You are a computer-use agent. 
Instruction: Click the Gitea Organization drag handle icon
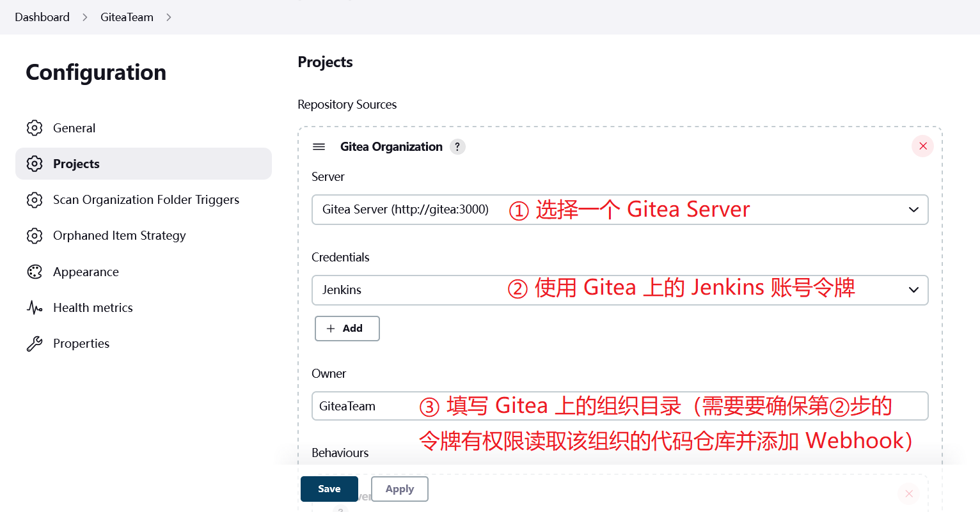click(319, 147)
